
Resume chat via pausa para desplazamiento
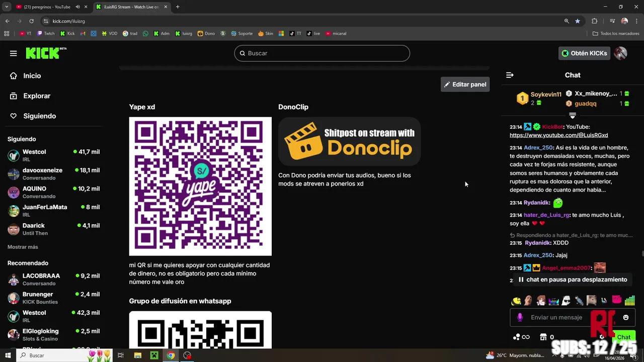[573, 280]
